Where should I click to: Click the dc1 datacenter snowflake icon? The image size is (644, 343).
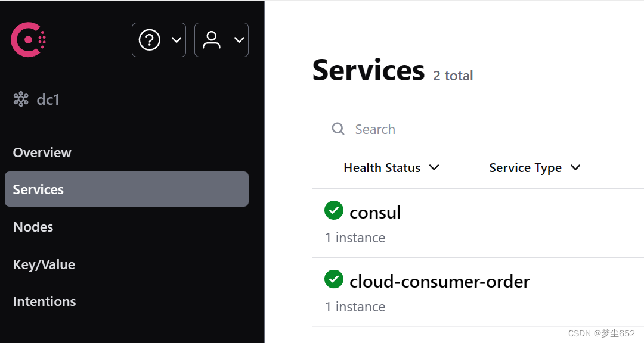point(20,99)
